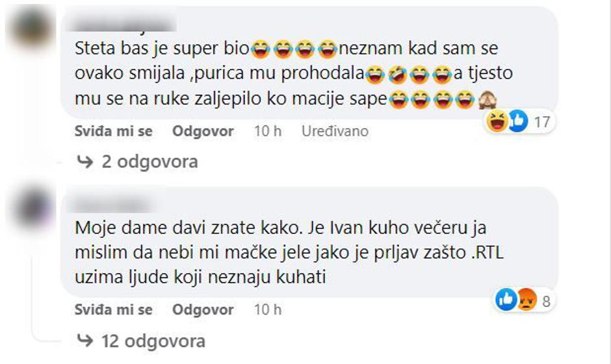Reply to the Ivan comment with Odgovor
The width and height of the screenshot is (611, 364).
[x=203, y=309]
